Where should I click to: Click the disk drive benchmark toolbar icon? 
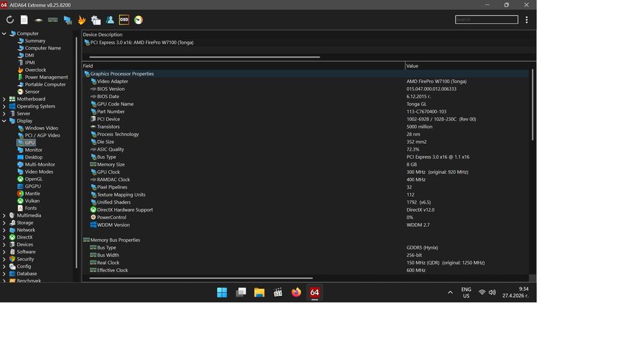coord(39,20)
